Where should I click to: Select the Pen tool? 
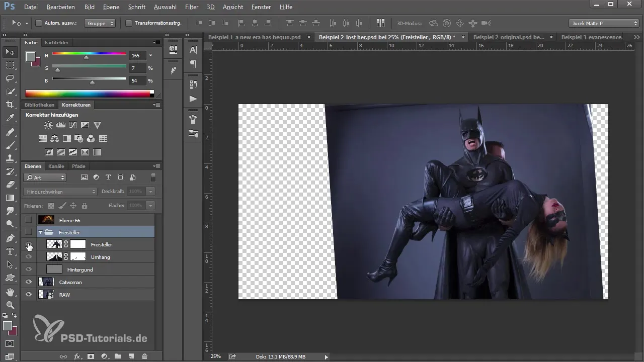point(10,238)
